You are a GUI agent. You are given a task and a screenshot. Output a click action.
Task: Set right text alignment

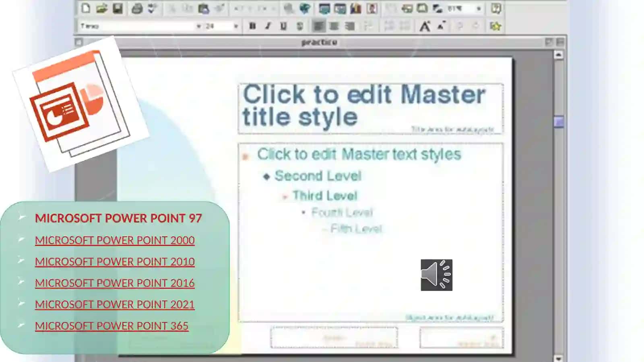(350, 26)
